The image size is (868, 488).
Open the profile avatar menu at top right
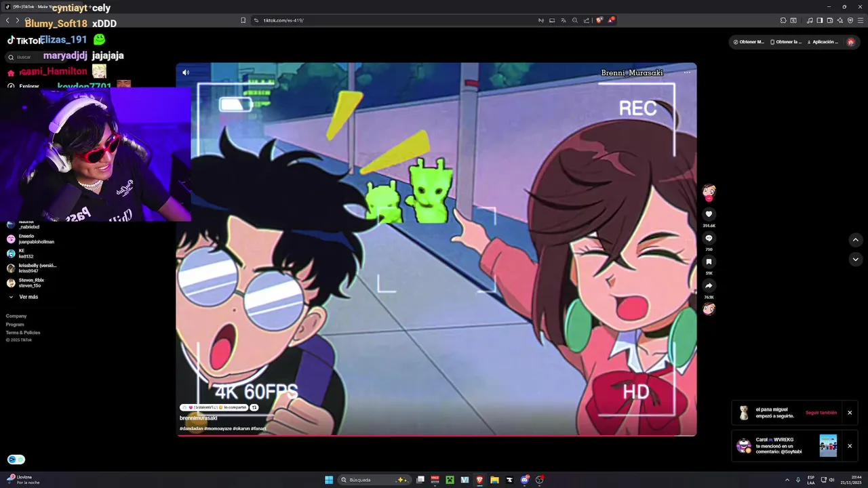tap(850, 42)
